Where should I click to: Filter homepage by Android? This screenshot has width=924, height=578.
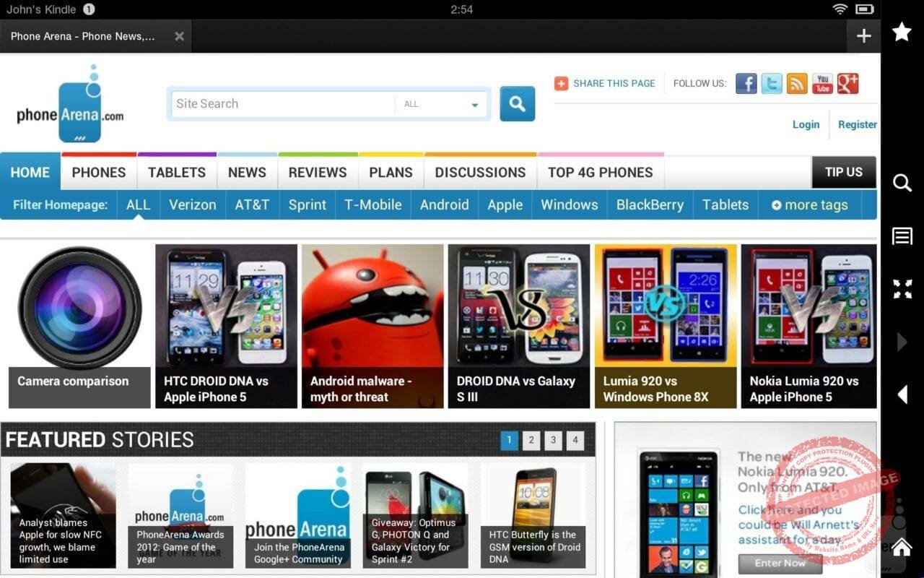coord(445,205)
